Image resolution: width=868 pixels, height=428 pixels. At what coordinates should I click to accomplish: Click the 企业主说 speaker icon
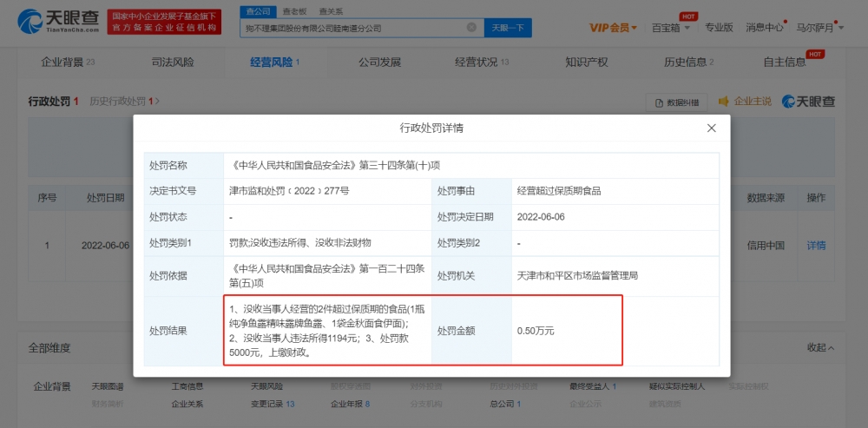723,102
